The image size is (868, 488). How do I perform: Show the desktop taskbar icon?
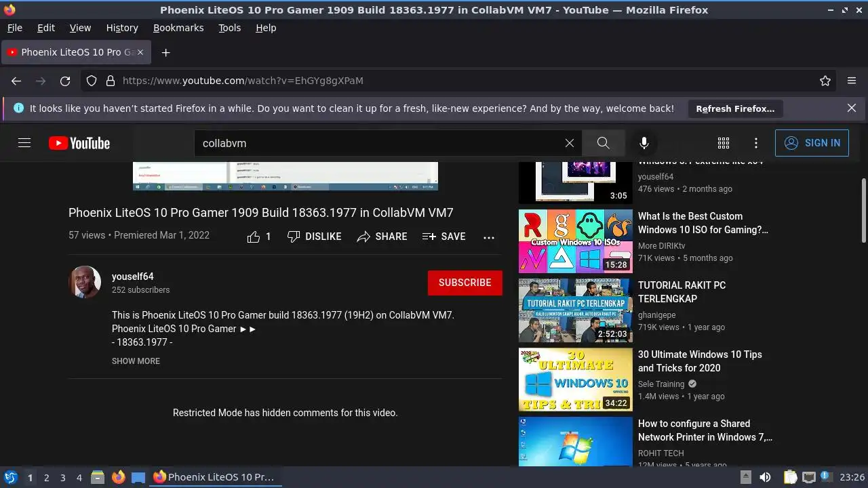138,477
